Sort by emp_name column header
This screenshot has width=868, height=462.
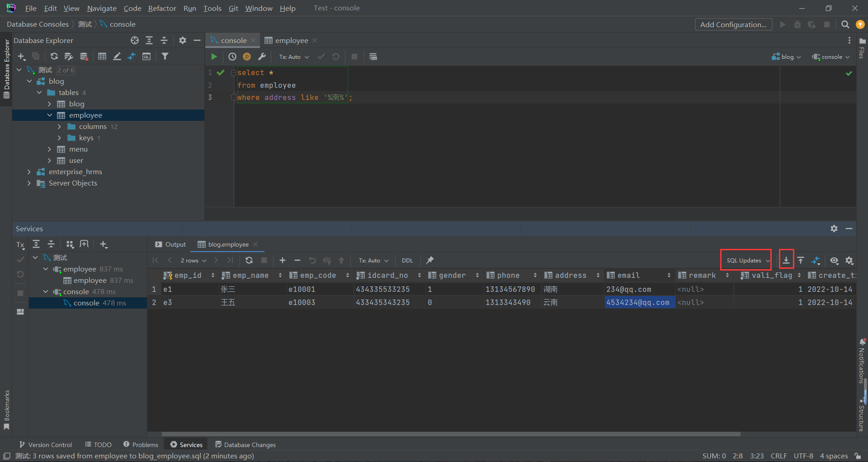pos(251,275)
